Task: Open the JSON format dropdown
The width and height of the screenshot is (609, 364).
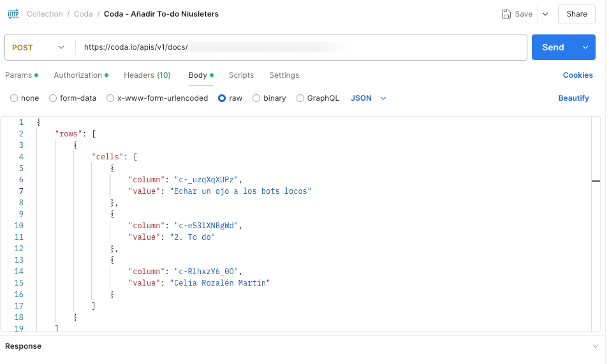Action: coord(369,98)
